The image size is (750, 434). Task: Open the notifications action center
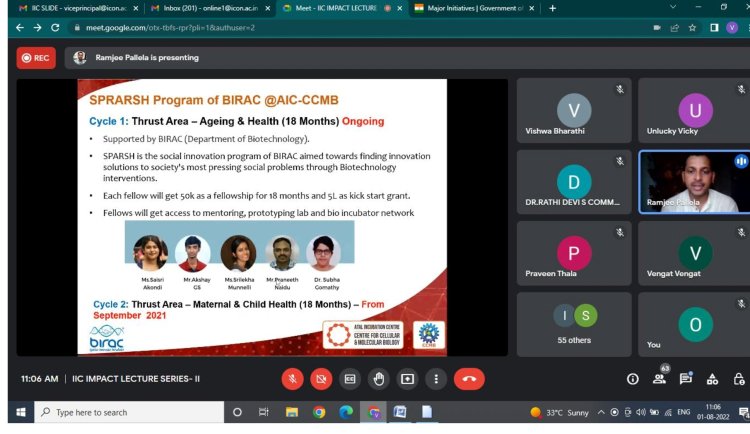tap(743, 412)
